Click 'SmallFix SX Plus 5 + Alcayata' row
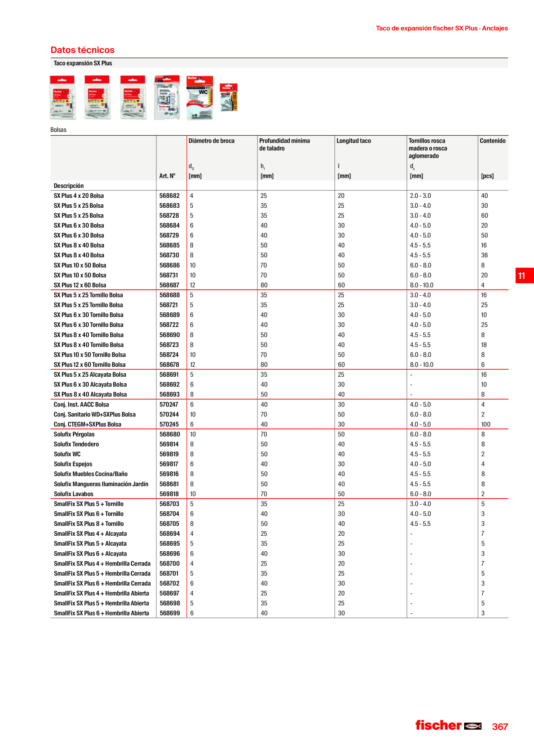 [x=279, y=544]
